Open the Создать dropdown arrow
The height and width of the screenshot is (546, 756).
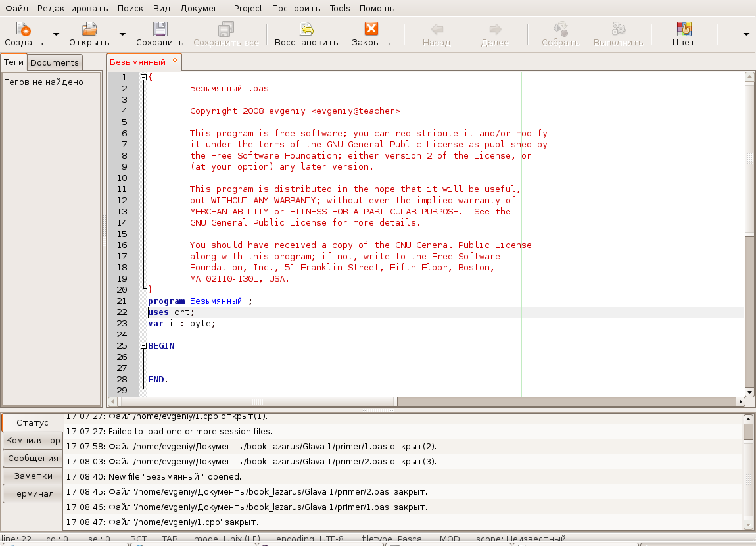(56, 34)
